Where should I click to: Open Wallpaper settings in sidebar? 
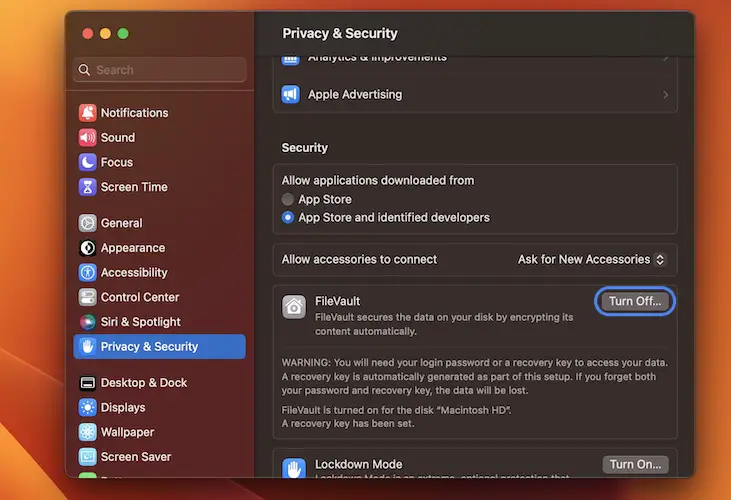127,432
